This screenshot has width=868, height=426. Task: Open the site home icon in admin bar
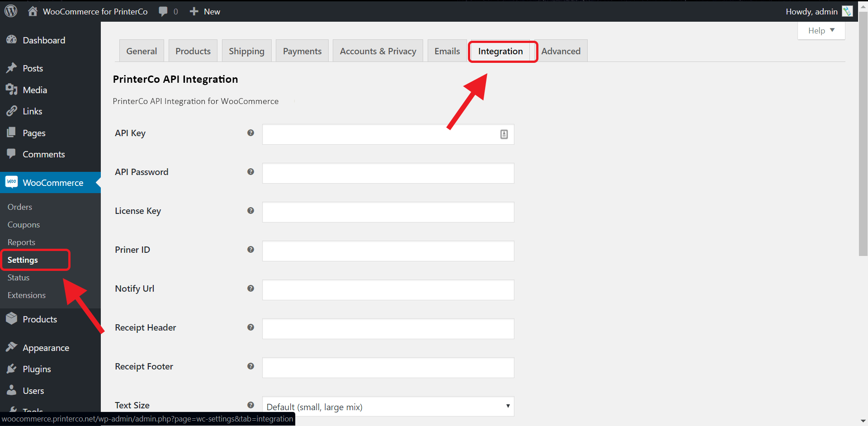click(x=33, y=11)
